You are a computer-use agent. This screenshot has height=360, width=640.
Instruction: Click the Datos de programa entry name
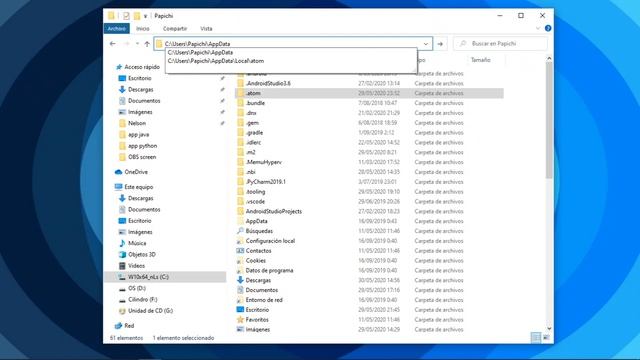click(269, 270)
